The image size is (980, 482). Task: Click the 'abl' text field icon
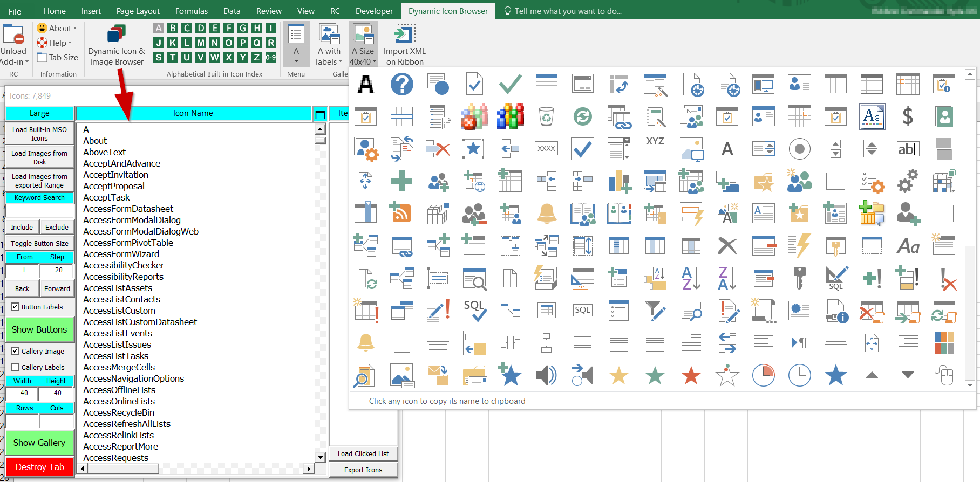click(908, 149)
